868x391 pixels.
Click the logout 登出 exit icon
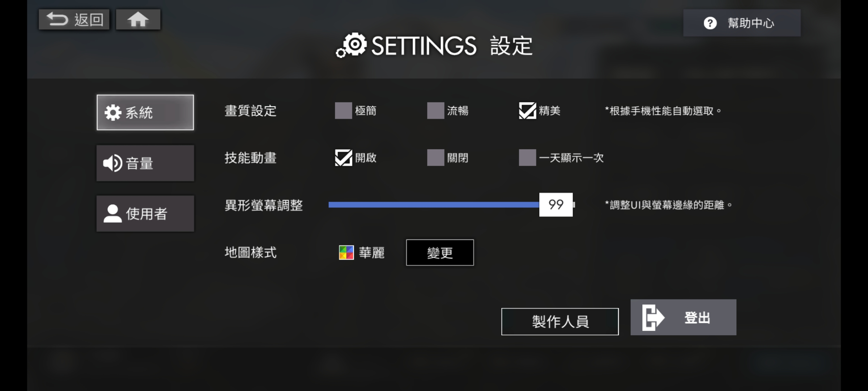653,318
